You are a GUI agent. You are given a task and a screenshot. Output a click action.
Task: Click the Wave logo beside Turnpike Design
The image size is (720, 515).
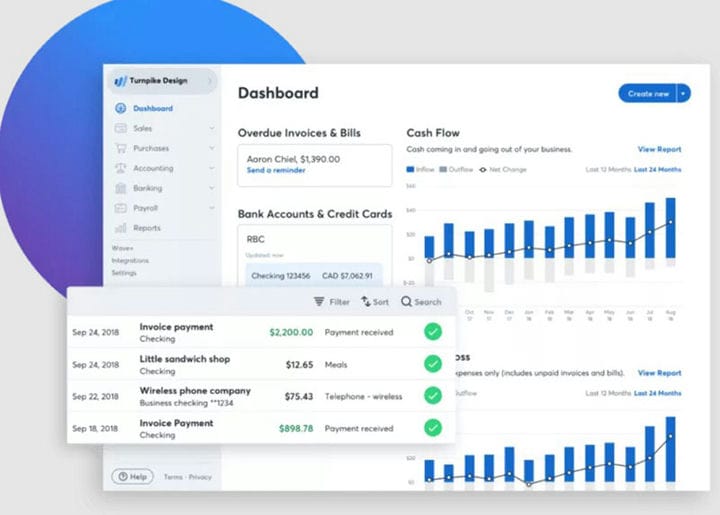click(x=120, y=81)
